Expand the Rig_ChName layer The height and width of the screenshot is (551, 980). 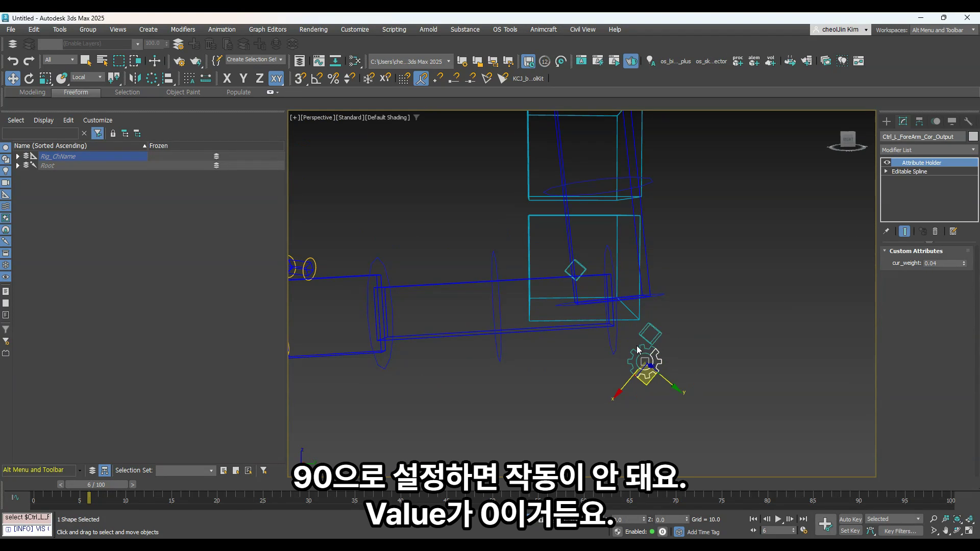click(18, 157)
